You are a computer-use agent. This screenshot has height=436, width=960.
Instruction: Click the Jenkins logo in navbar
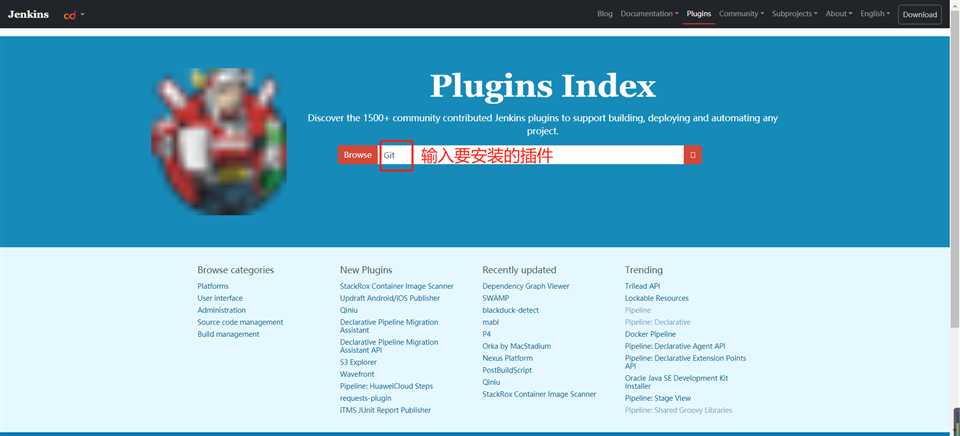[28, 14]
